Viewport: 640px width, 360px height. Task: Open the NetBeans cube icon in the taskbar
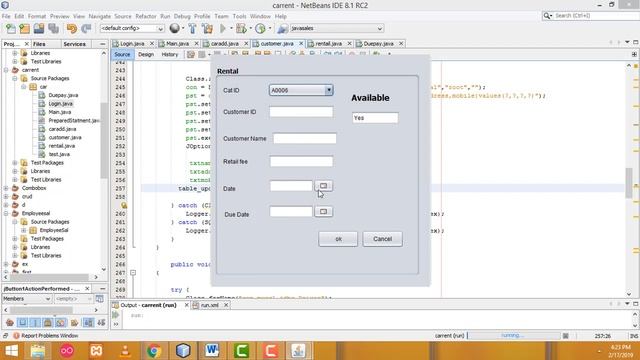click(183, 351)
